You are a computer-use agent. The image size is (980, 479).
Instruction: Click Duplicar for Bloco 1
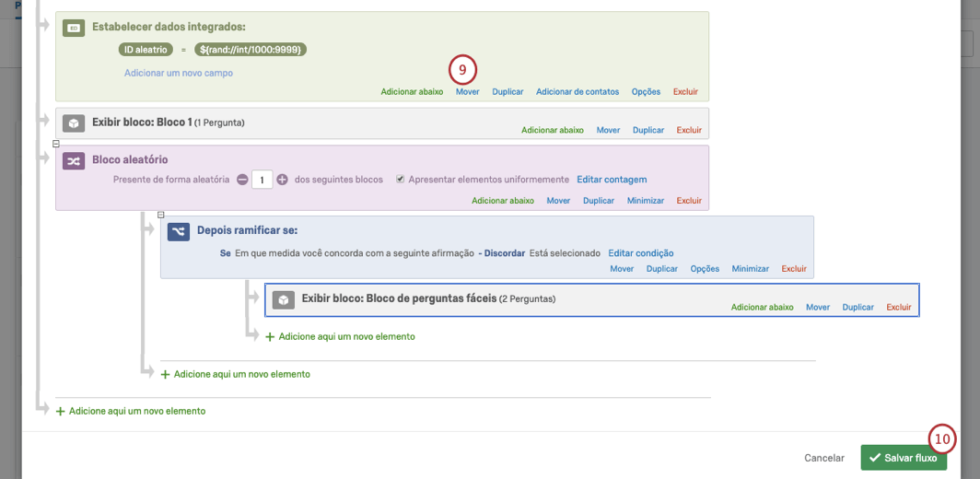(648, 131)
